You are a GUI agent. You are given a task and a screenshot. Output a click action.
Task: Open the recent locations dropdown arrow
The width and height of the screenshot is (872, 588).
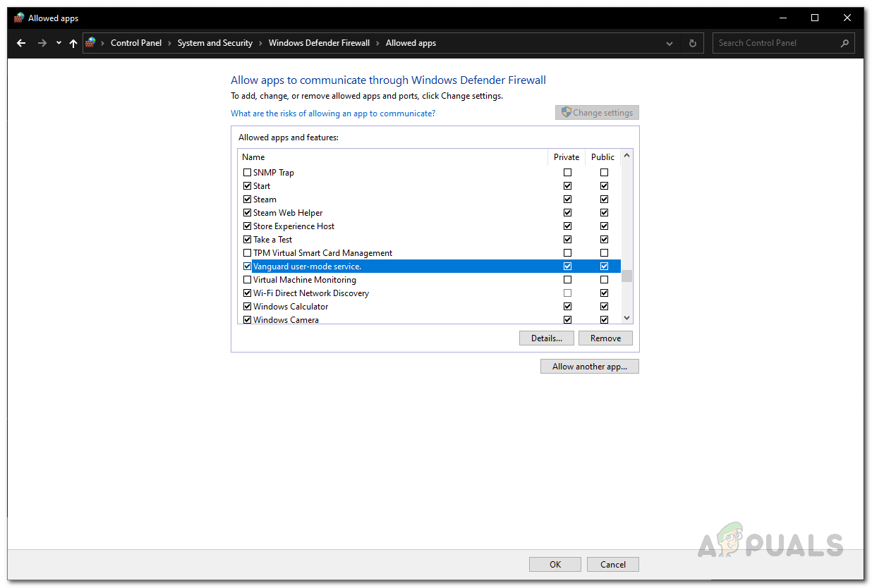(x=59, y=43)
